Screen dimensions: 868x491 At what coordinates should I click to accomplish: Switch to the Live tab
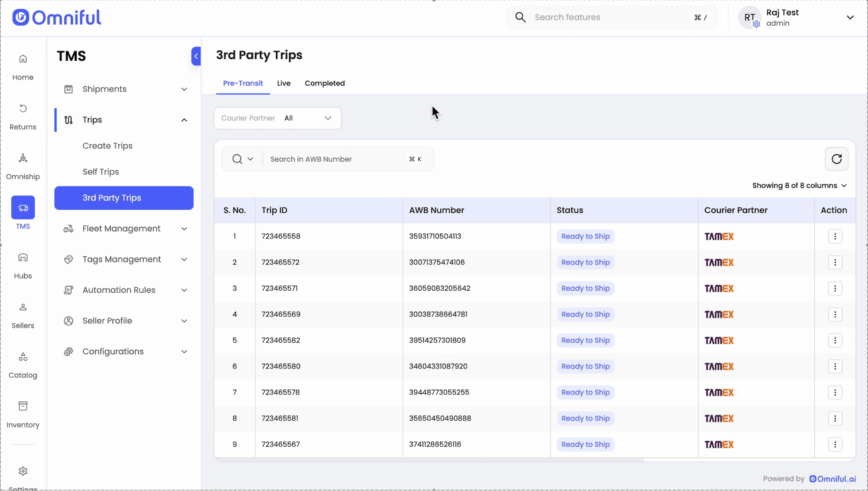coord(284,83)
